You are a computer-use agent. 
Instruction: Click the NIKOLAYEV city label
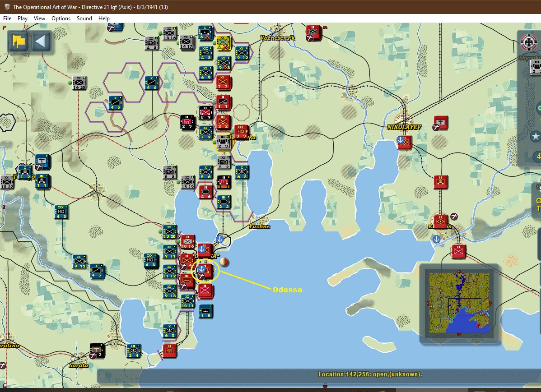[x=404, y=127]
